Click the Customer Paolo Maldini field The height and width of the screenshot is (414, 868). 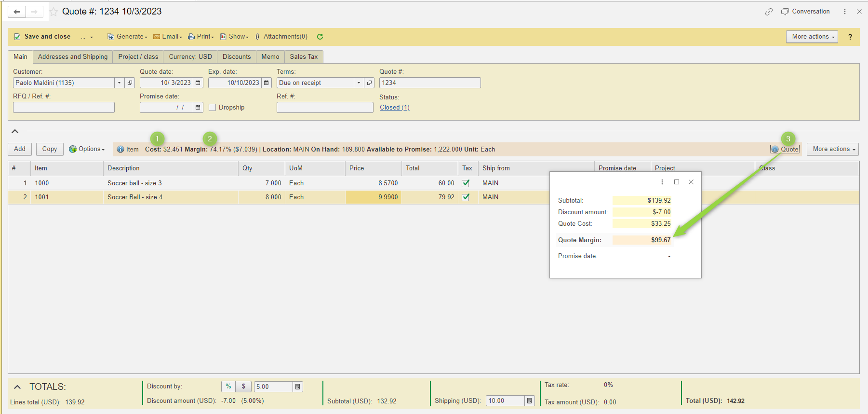coord(64,83)
